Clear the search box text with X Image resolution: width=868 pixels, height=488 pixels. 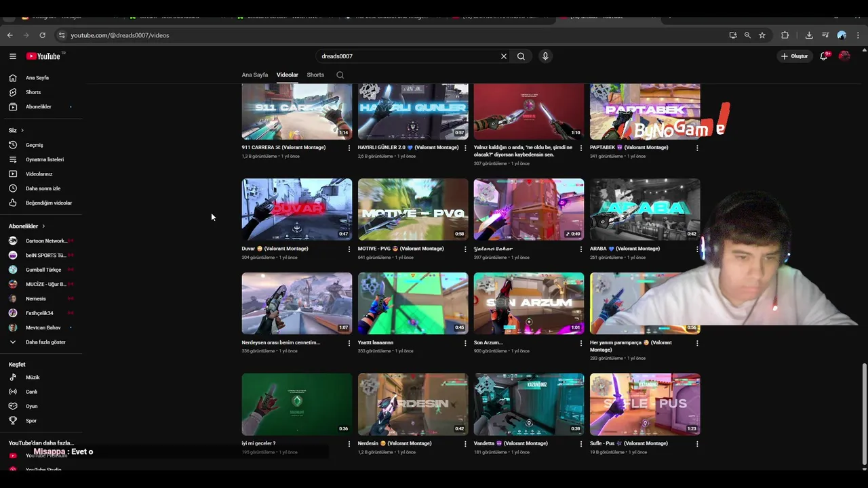[x=504, y=56]
